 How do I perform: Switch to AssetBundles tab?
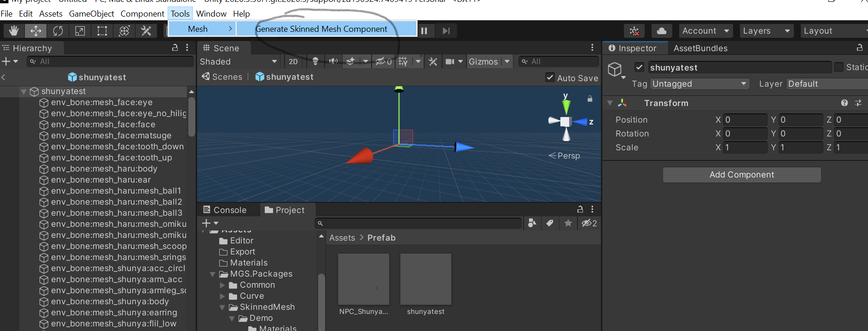pos(700,48)
